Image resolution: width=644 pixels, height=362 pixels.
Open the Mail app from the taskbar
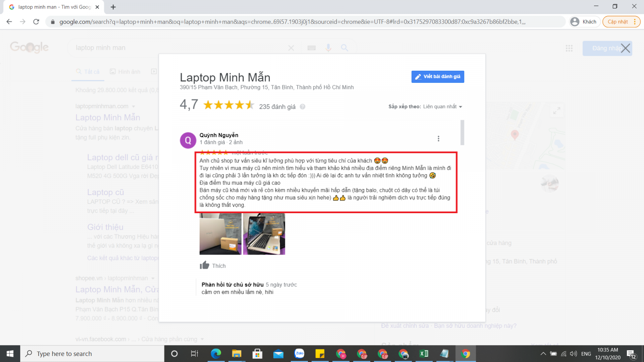pyautogui.click(x=279, y=354)
